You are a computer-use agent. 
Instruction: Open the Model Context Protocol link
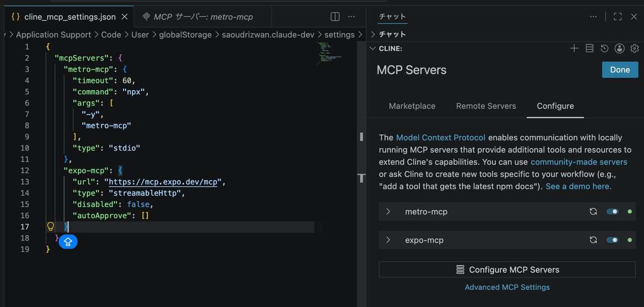click(x=441, y=137)
